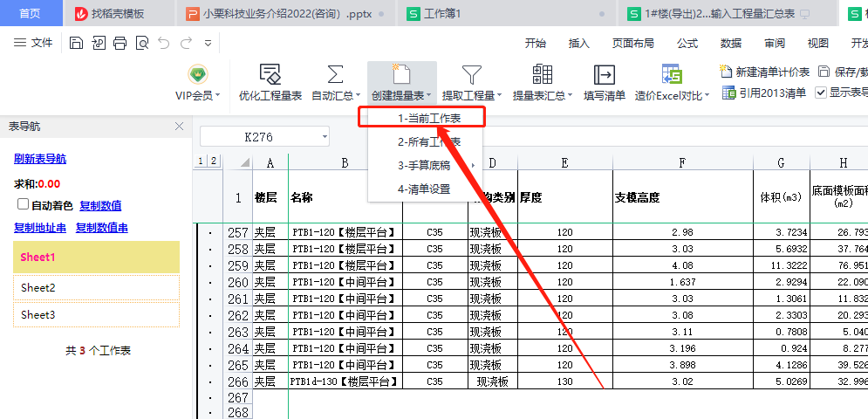Click the Save icon in quick toolbar
The width and height of the screenshot is (868, 419).
(76, 43)
